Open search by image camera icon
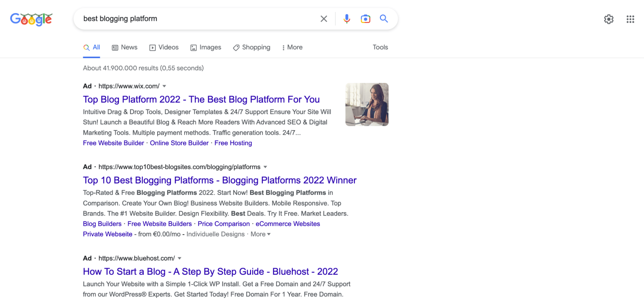644x303 pixels. coord(365,19)
